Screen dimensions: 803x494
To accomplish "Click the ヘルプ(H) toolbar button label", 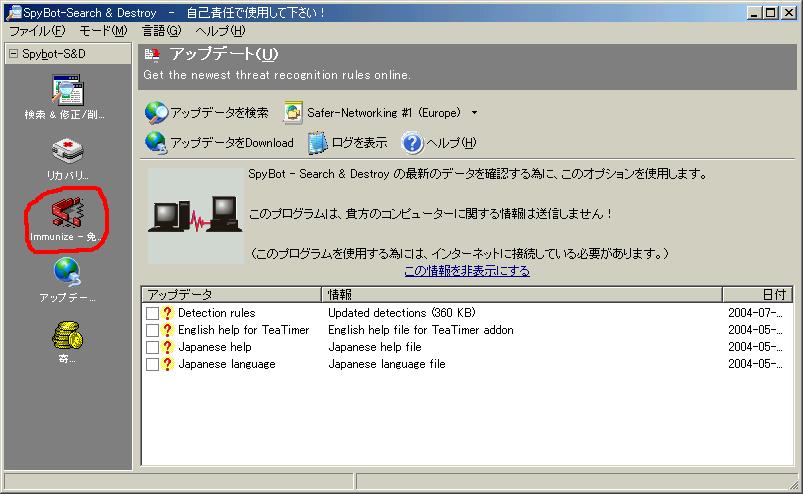I will click(x=451, y=143).
